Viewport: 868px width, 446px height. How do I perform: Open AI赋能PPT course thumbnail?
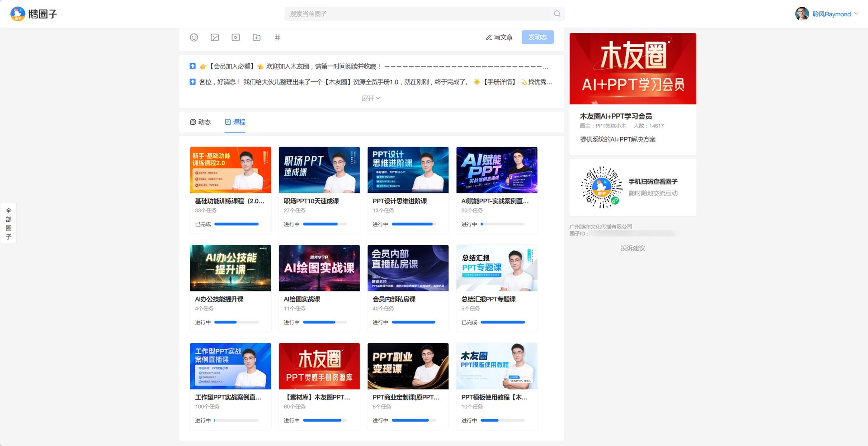click(x=497, y=170)
